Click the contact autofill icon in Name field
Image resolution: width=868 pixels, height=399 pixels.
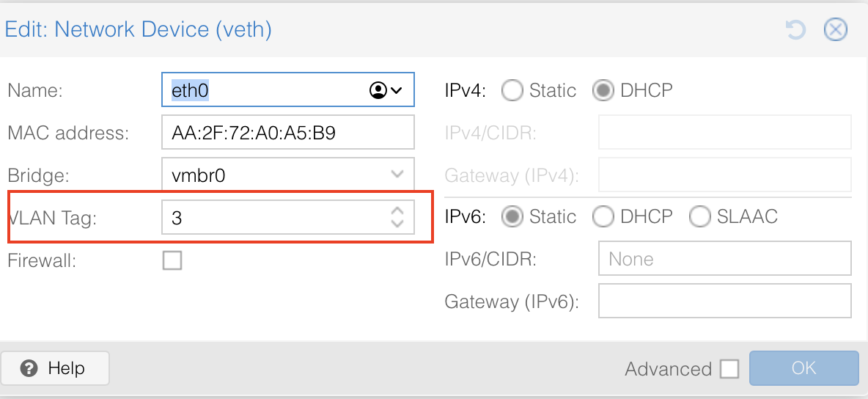click(378, 90)
